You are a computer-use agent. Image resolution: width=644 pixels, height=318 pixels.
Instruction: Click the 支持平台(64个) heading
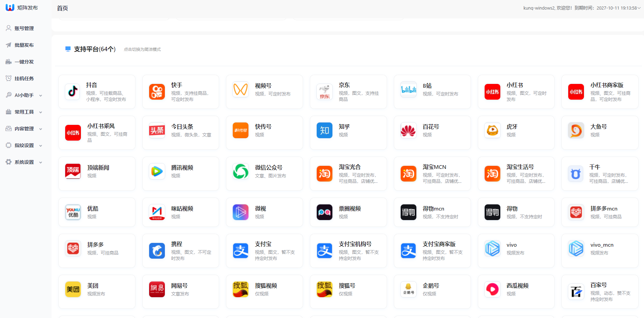tap(95, 49)
